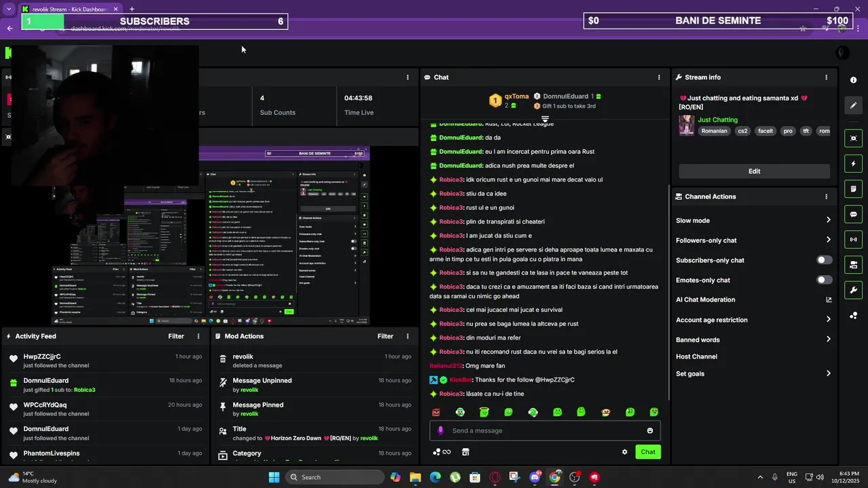Open the chat bubble icon in right sidebar
868x488 pixels.
click(853, 213)
